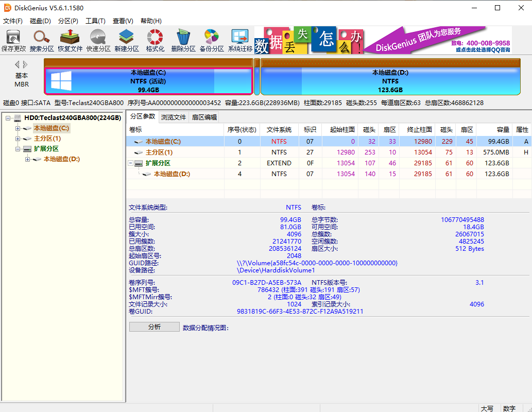
Task: Select the 保存更改 (save changes) tool
Action: (x=14, y=39)
